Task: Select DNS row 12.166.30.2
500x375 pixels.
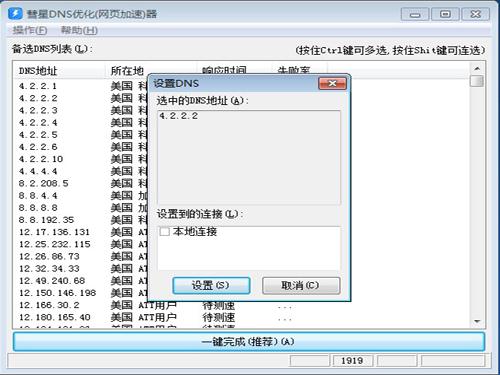Action: (x=49, y=305)
